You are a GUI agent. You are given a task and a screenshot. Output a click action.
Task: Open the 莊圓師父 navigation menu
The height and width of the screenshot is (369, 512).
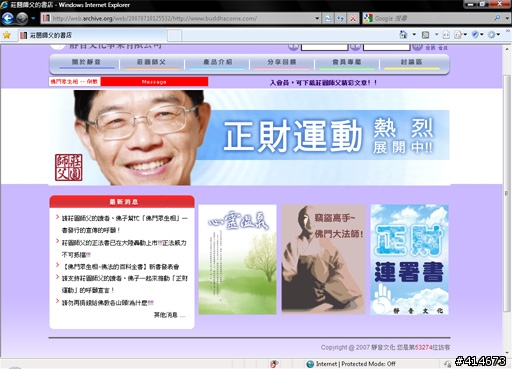pyautogui.click(x=151, y=62)
